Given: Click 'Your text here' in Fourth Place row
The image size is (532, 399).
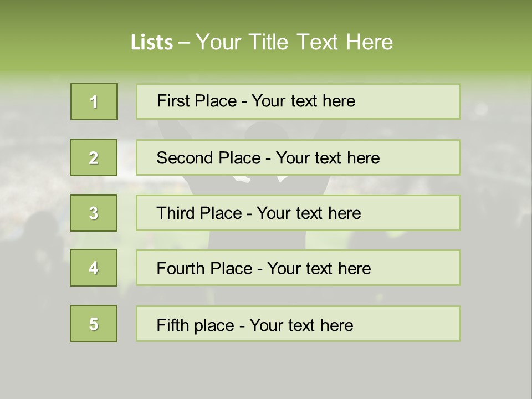Looking at the screenshot, I should click(319, 269).
